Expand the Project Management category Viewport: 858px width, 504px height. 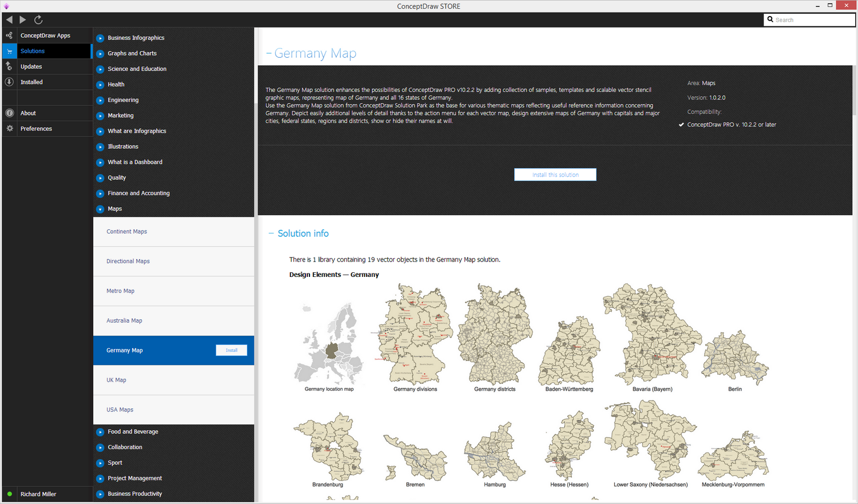(x=100, y=479)
